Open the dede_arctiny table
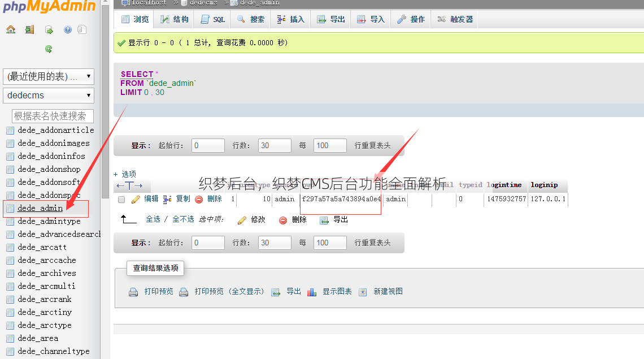644x359 pixels. click(45, 313)
